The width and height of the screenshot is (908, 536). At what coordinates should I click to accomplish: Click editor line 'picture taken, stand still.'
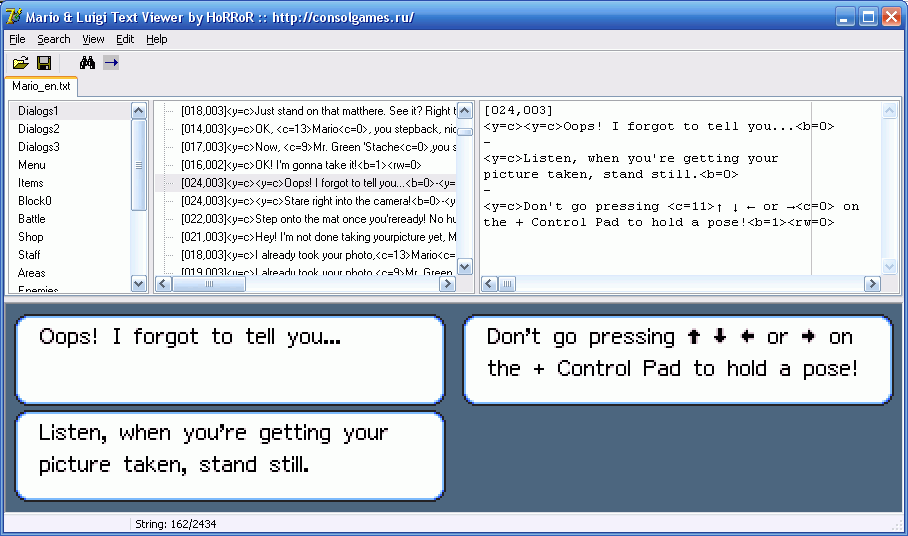pos(611,174)
